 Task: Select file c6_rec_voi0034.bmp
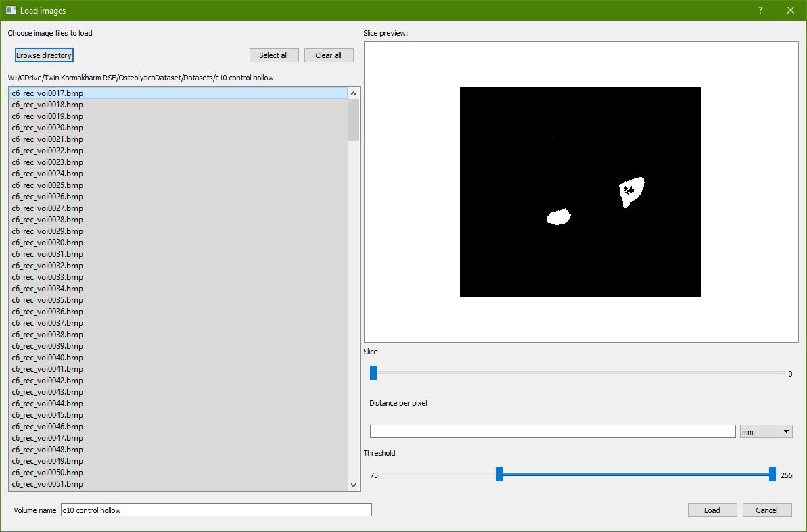(178, 289)
